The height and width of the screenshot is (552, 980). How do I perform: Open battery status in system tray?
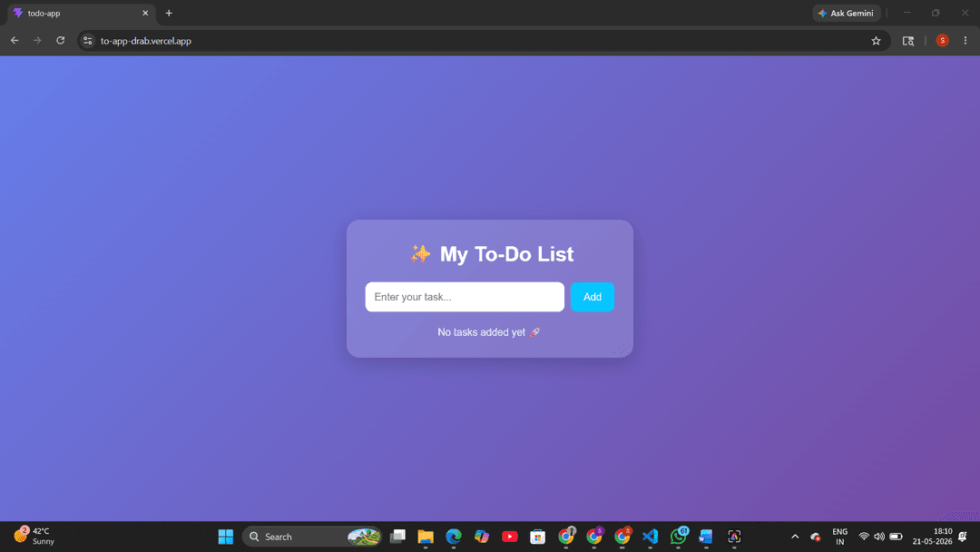point(896,537)
